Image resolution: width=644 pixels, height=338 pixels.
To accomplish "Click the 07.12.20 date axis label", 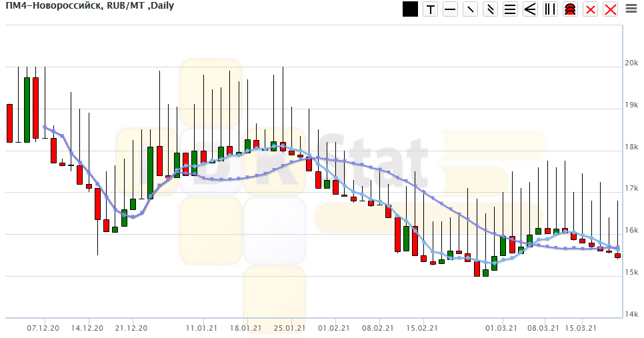I will [43, 328].
